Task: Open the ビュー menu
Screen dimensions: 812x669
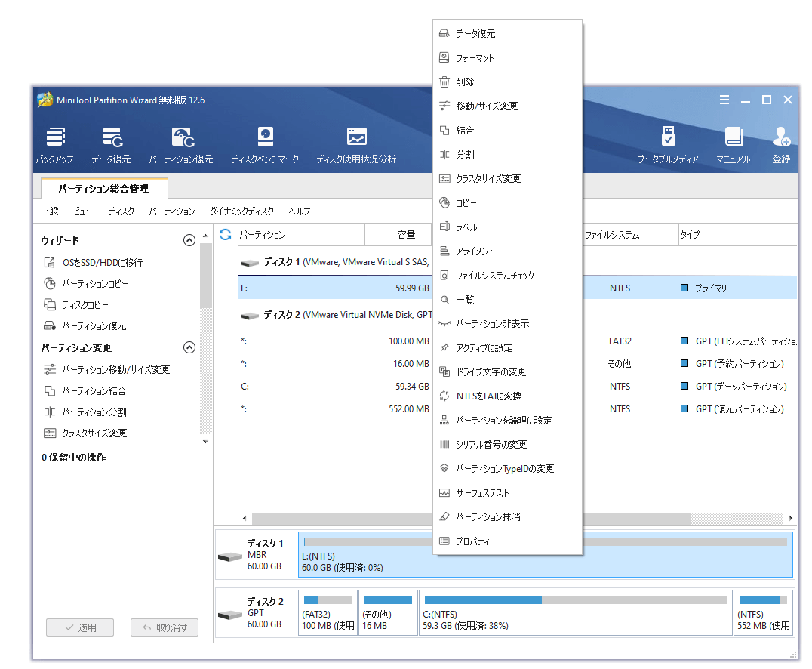Action: pyautogui.click(x=83, y=211)
